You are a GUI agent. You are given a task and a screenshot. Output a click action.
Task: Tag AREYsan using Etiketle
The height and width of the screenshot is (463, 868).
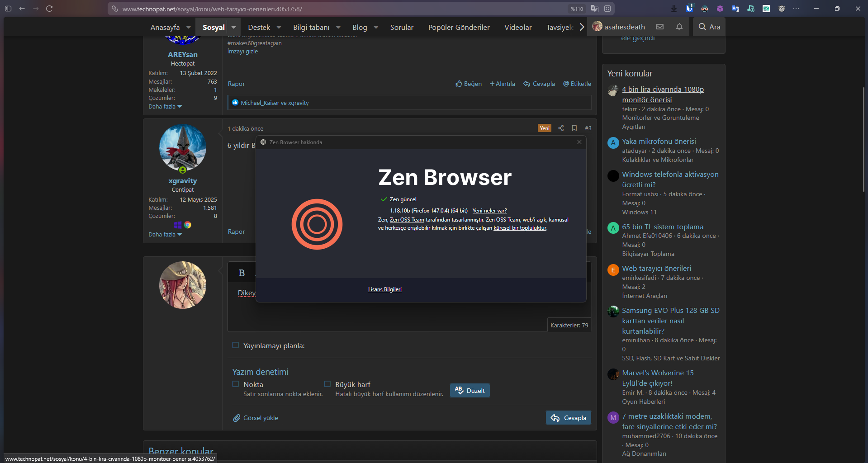577,84
